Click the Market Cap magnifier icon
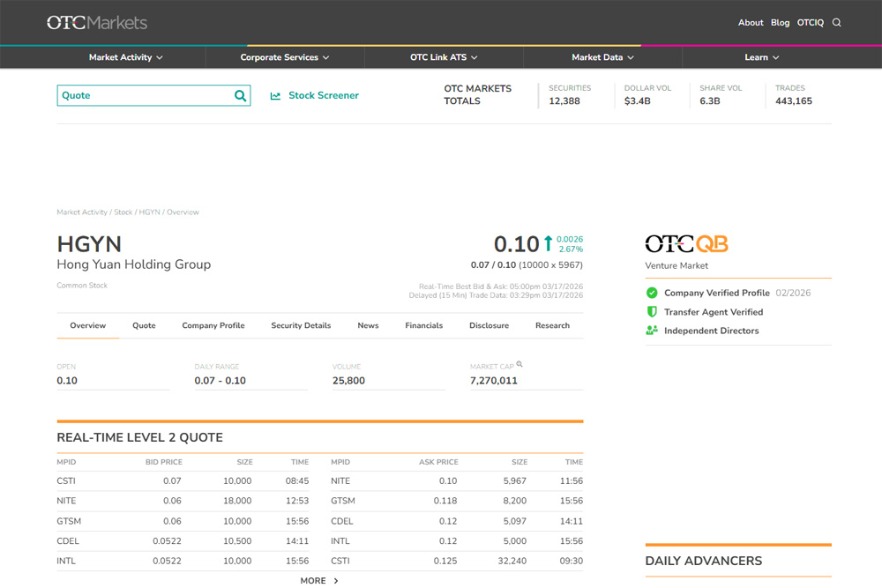Screen dimensions: 882x588 [x=520, y=364]
